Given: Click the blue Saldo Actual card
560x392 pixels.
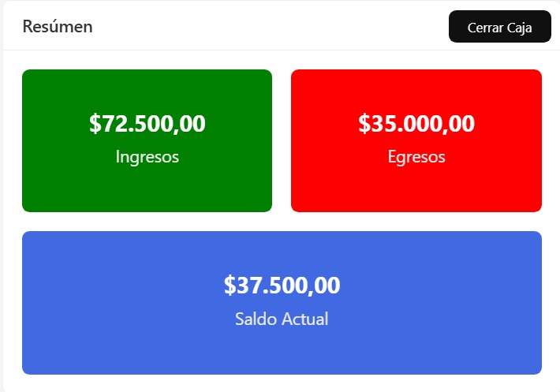Looking at the screenshot, I should [282, 351].
